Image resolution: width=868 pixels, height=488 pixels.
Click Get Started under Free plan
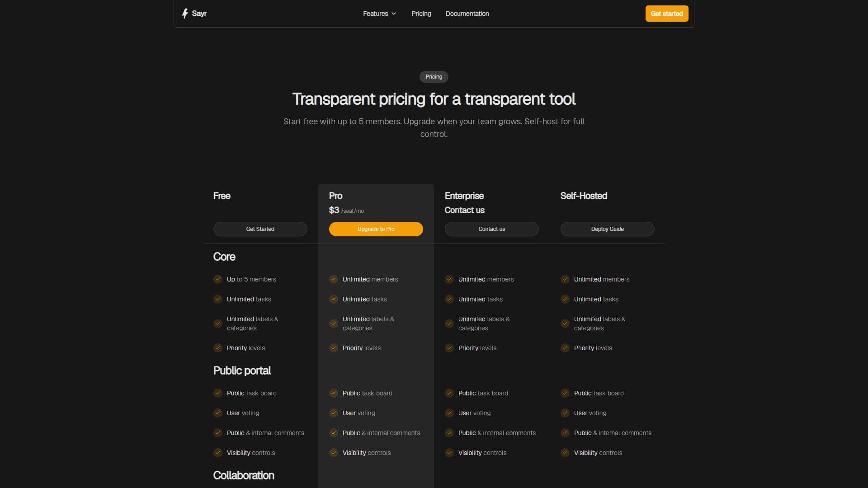pyautogui.click(x=260, y=229)
